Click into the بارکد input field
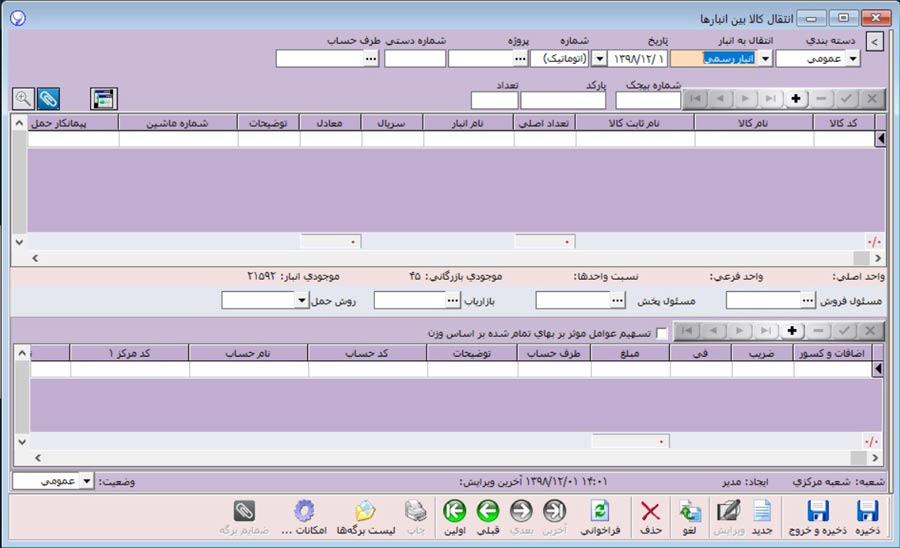This screenshot has height=548, width=900. 562,100
